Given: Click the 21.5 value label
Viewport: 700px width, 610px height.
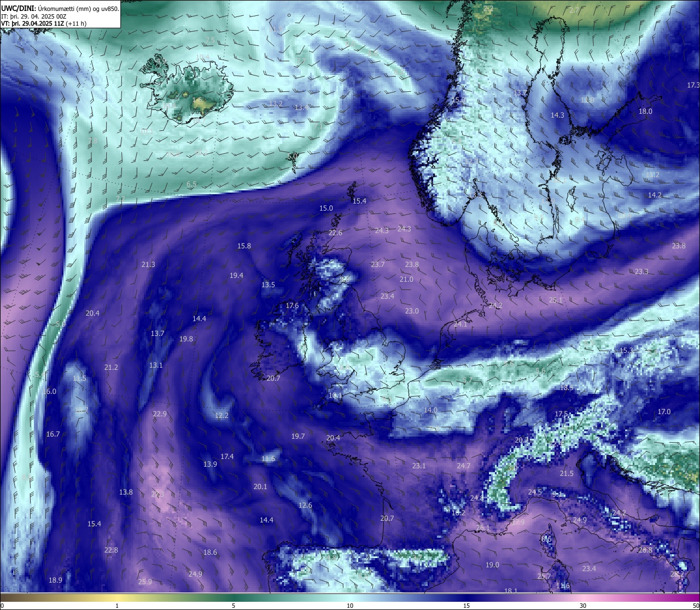Looking at the screenshot, I should click(x=567, y=473).
